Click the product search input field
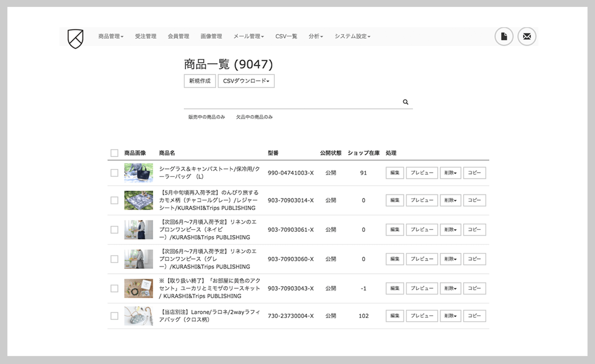This screenshot has height=364, width=595. 291,102
